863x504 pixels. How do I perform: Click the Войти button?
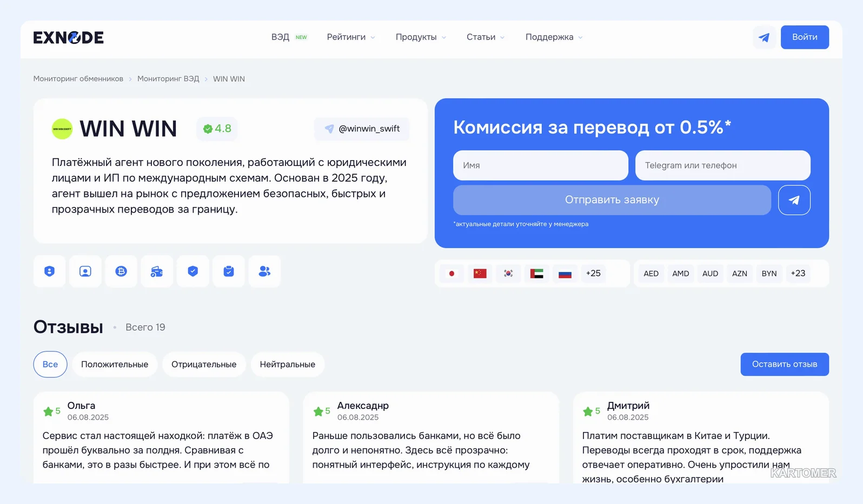(805, 37)
